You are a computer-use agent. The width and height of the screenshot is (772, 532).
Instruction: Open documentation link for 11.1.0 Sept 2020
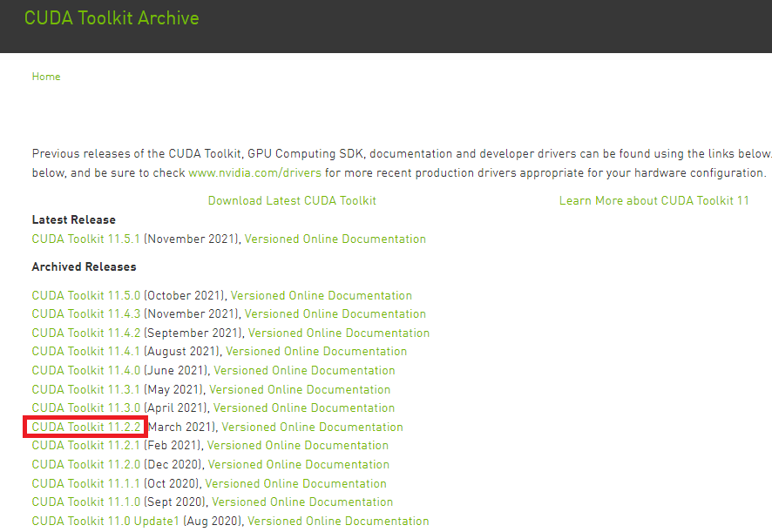pyautogui.click(x=302, y=502)
